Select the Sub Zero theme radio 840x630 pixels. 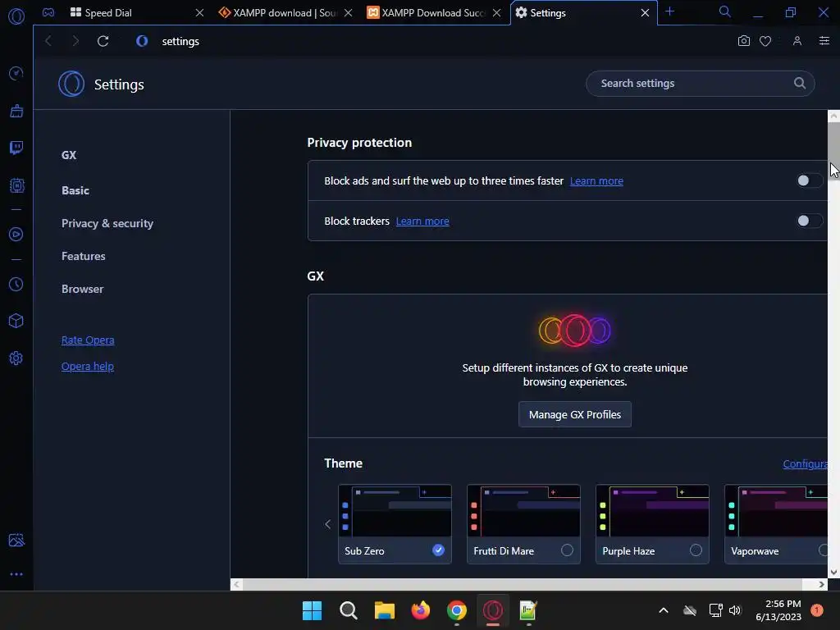[x=438, y=550]
